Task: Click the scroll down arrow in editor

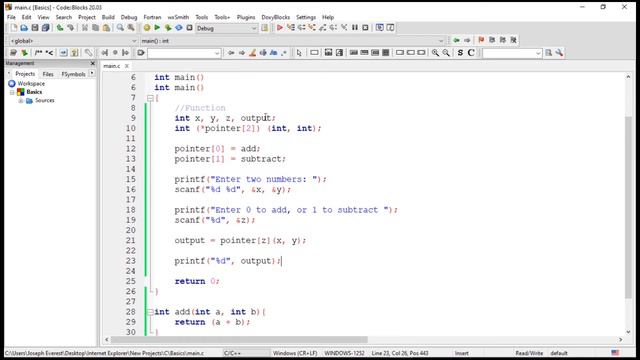Action: pyautogui.click(x=628, y=332)
